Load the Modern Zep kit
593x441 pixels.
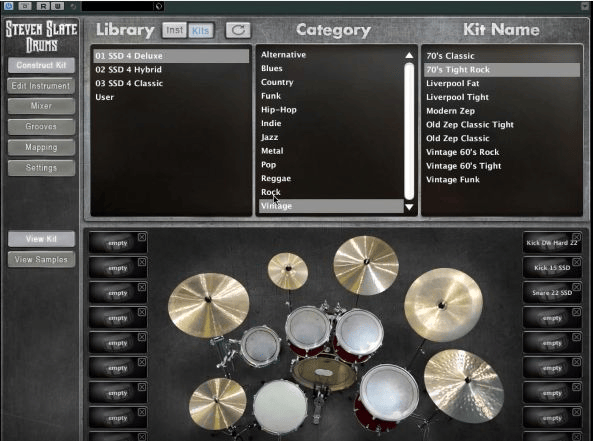click(x=501, y=111)
